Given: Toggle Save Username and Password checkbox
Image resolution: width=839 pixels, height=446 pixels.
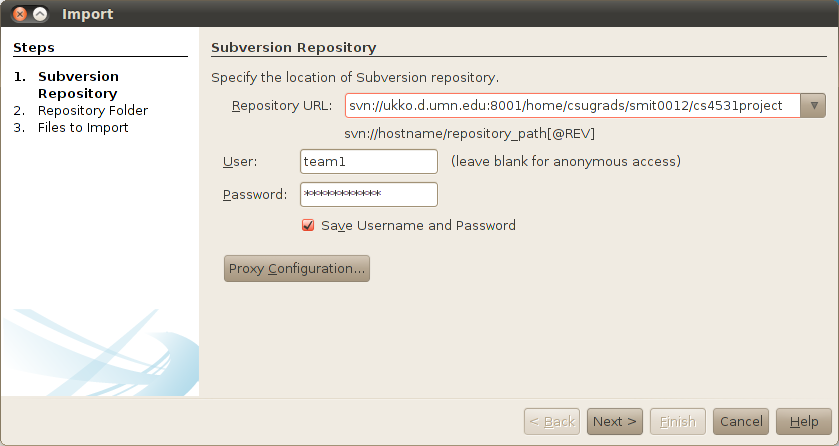Looking at the screenshot, I should (308, 226).
